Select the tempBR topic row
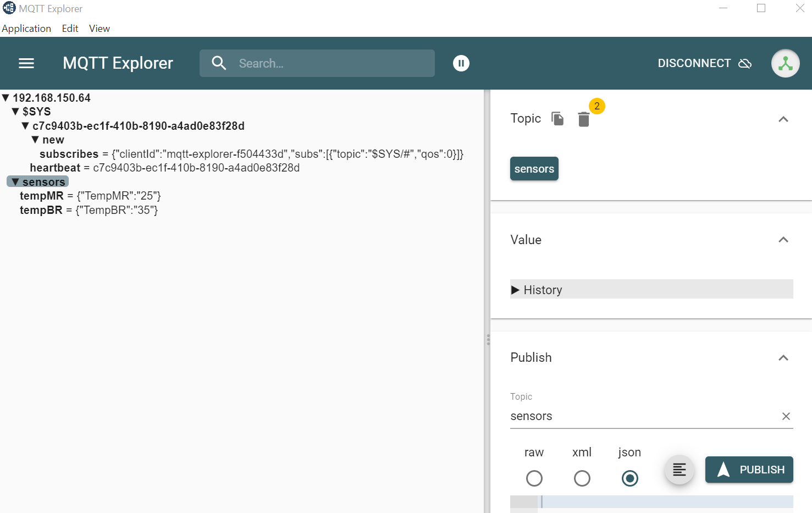 [89, 210]
